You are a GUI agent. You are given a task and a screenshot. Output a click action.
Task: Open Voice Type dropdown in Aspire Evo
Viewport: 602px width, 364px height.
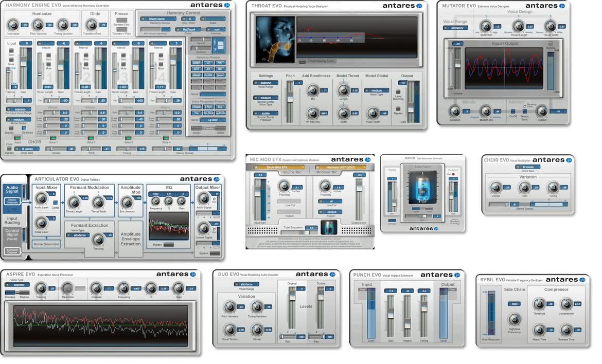(17, 285)
